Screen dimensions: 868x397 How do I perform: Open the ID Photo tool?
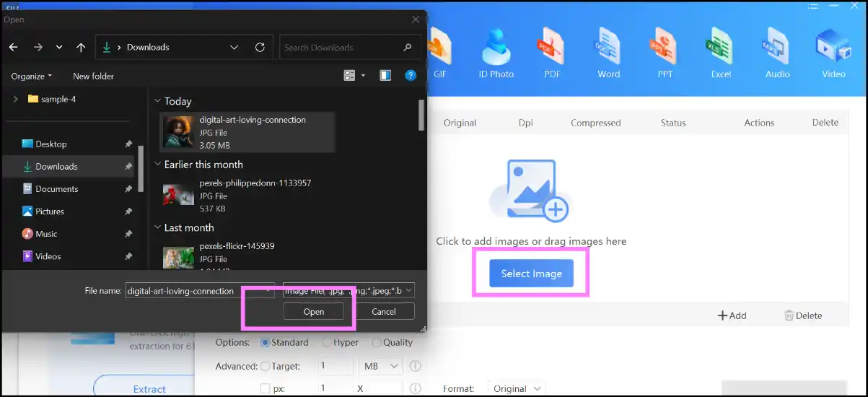point(496,53)
